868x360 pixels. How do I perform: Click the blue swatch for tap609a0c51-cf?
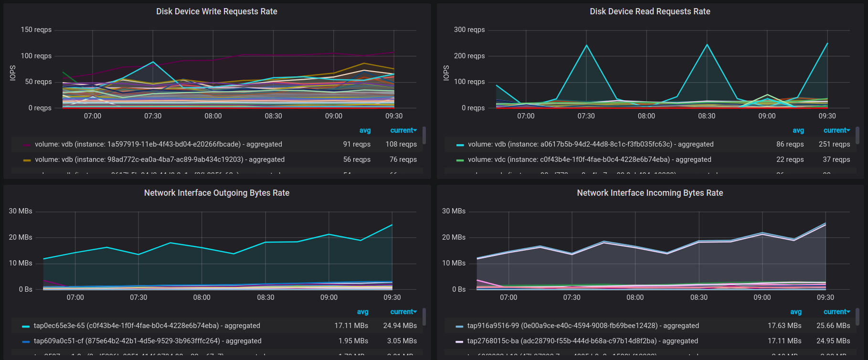click(26, 341)
